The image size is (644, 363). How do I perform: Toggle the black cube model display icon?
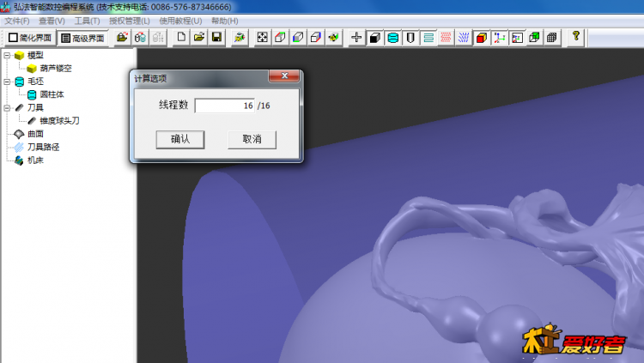point(374,38)
